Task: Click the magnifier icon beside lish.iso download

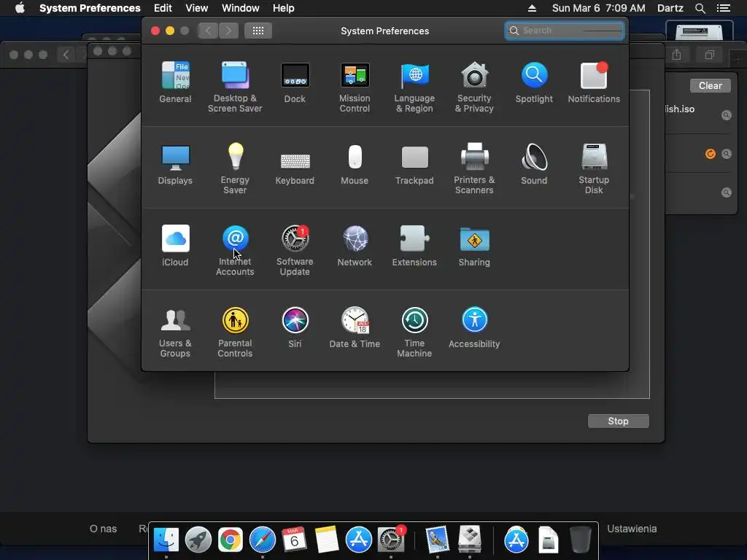Action: 726,115
